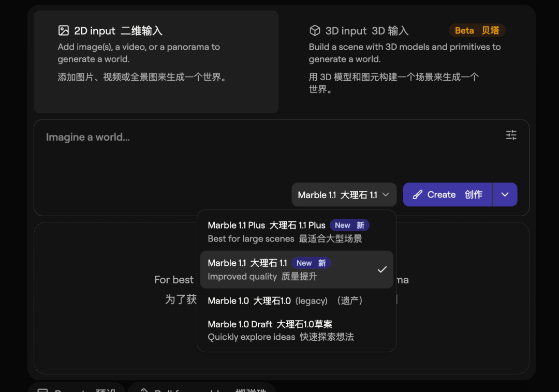Click the Beta badge on 3D input
The height and width of the screenshot is (392, 559).
point(477,31)
